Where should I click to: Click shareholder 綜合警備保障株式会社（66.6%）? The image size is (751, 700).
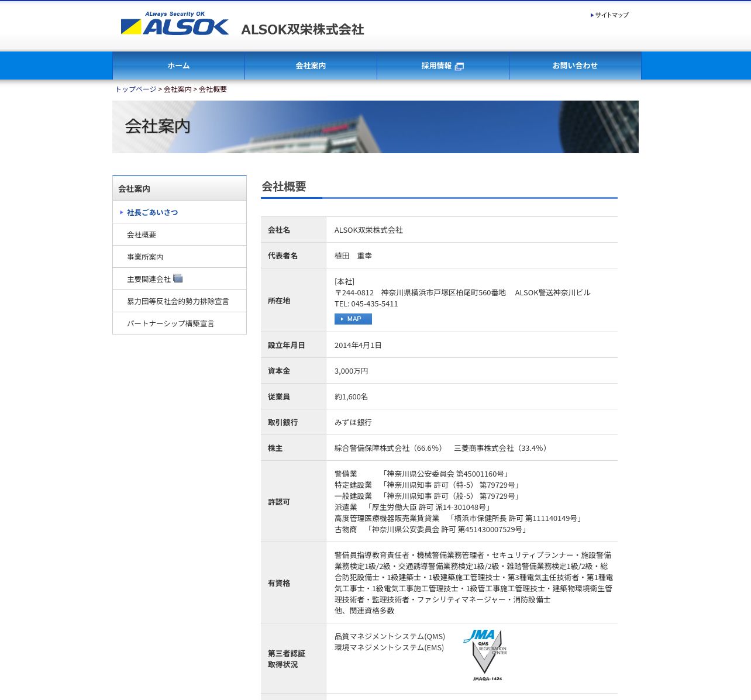[x=390, y=448]
